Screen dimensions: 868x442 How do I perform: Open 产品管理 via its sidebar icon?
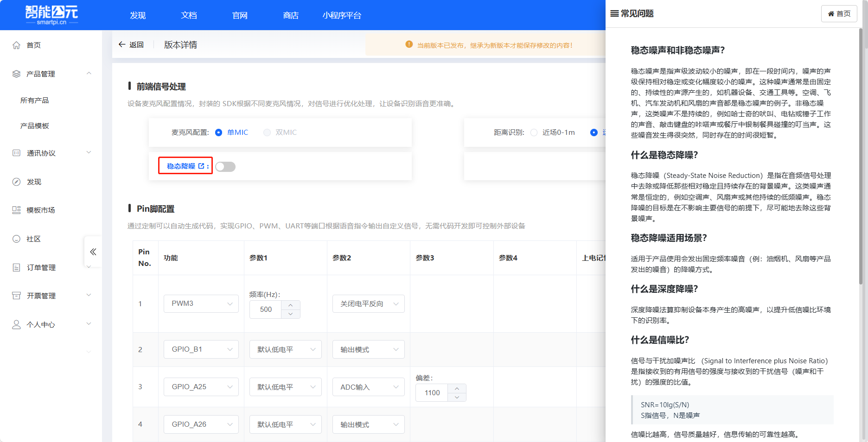(x=17, y=74)
